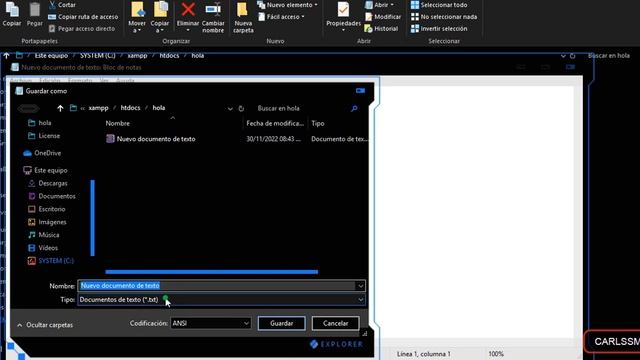Screen dimensions: 640x360
Task: Open the Mover a folder icon
Action: 137,10
